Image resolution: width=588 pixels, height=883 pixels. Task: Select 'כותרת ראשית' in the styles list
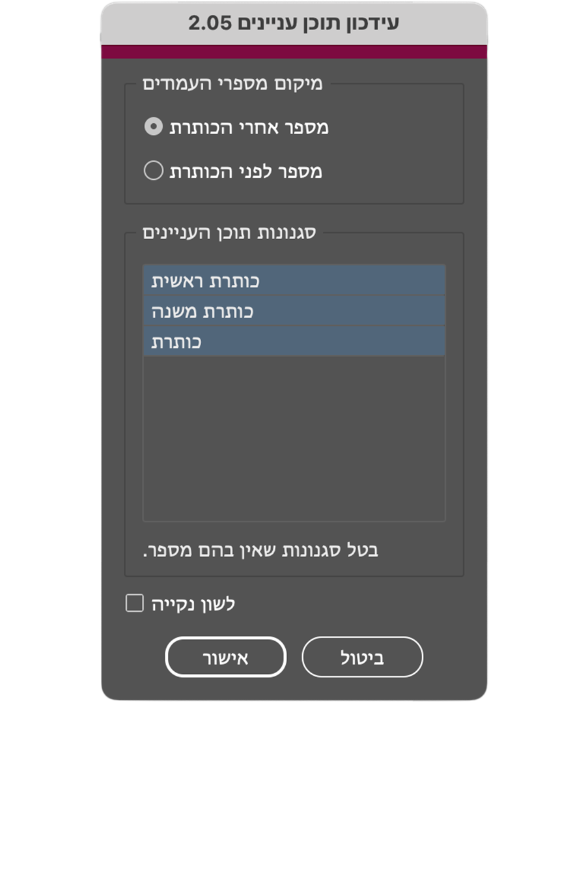294,281
